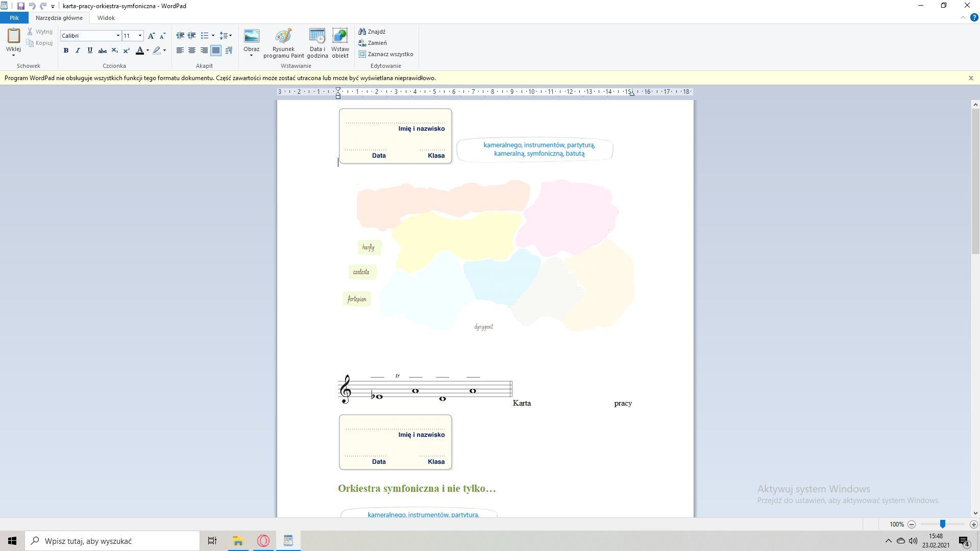Click the WordPad icon on the taskbar
Screen dimensions: 980x551
click(288, 541)
